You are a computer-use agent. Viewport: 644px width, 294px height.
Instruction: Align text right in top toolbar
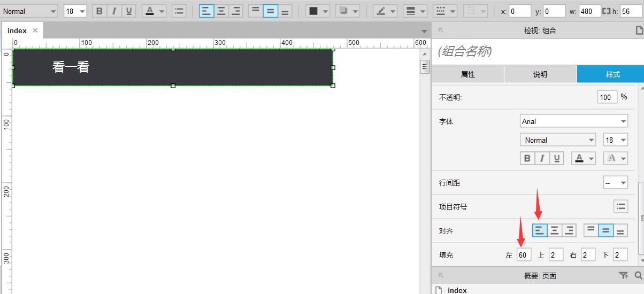236,11
